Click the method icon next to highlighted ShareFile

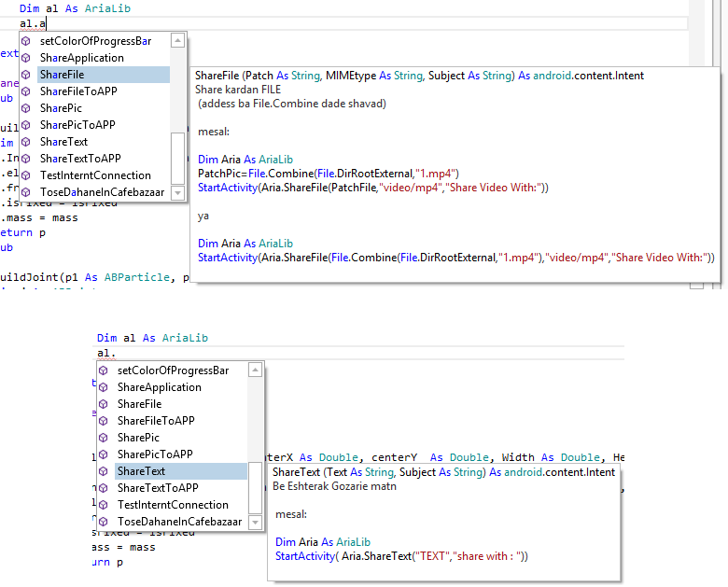tap(26, 75)
